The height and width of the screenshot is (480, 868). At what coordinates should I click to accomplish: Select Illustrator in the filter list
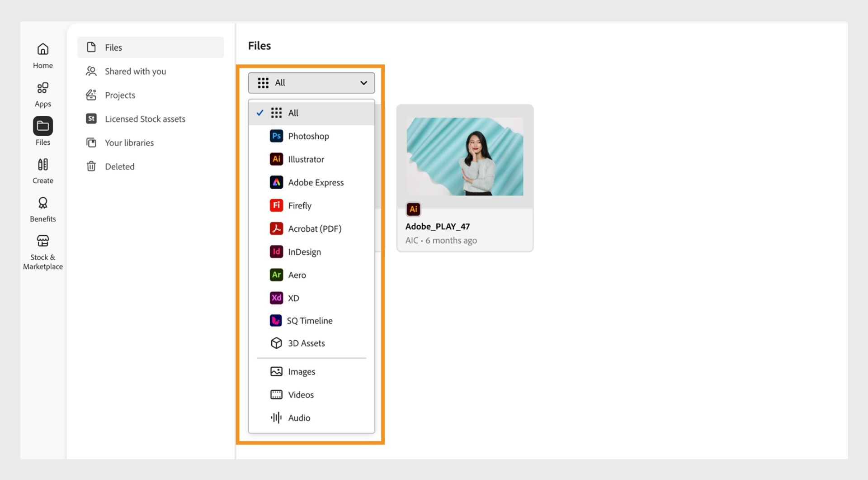click(306, 159)
